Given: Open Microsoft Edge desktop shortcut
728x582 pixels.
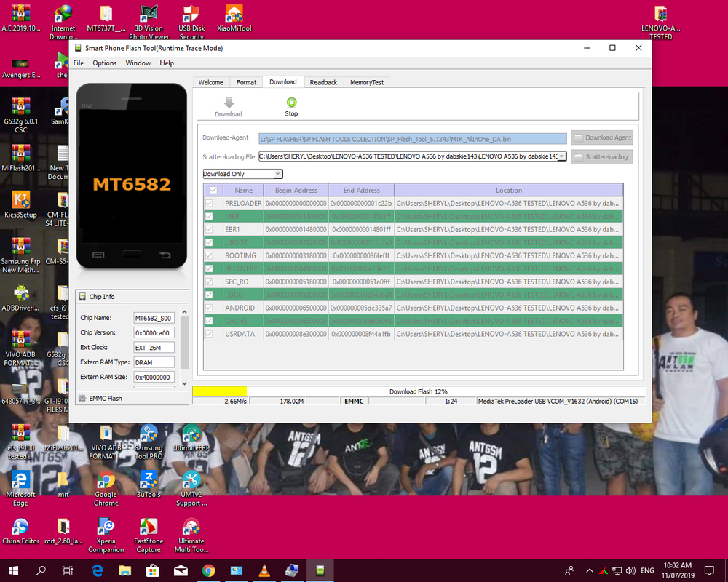Looking at the screenshot, I should (x=20, y=488).
